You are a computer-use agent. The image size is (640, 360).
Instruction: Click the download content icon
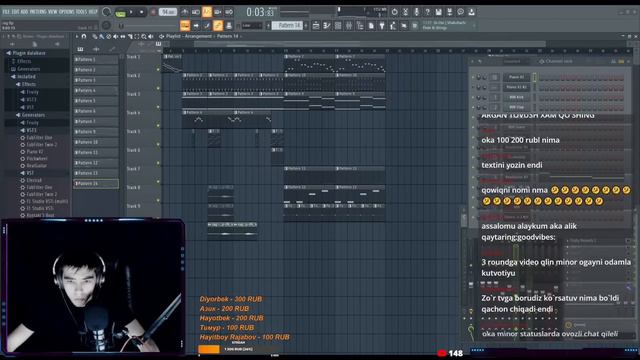(471, 12)
